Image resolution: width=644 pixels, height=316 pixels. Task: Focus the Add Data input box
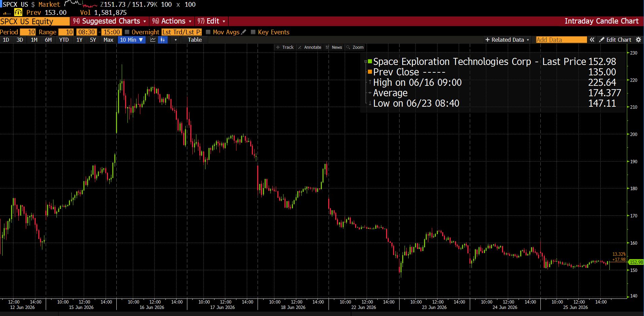coord(561,40)
